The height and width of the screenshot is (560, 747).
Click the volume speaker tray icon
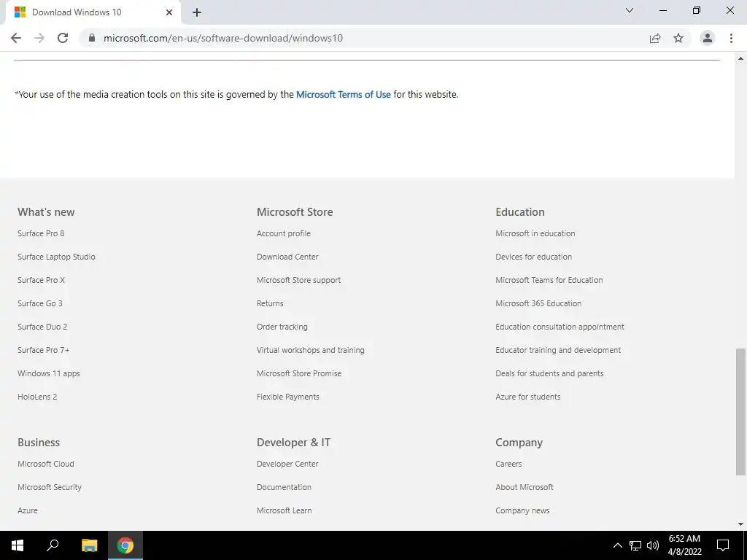point(653,545)
